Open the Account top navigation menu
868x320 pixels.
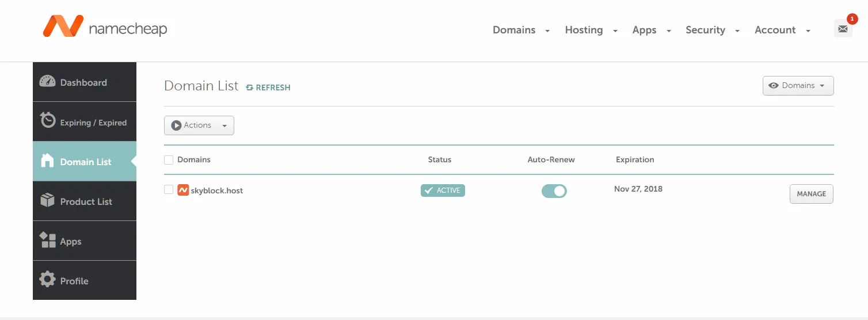[x=775, y=30]
